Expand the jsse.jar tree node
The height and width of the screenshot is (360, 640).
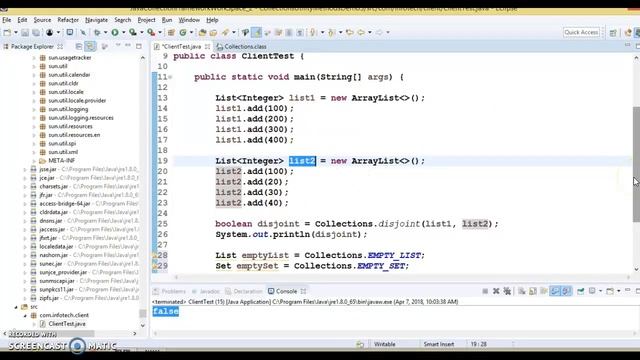[25, 169]
